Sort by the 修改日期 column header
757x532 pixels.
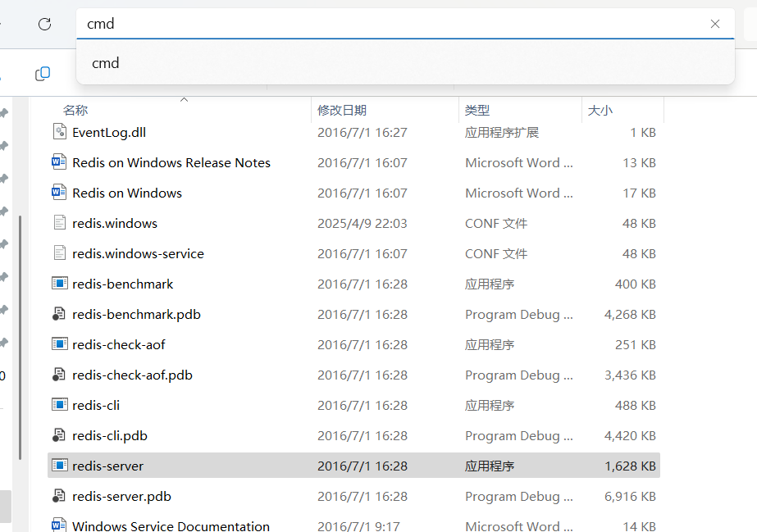click(x=342, y=110)
